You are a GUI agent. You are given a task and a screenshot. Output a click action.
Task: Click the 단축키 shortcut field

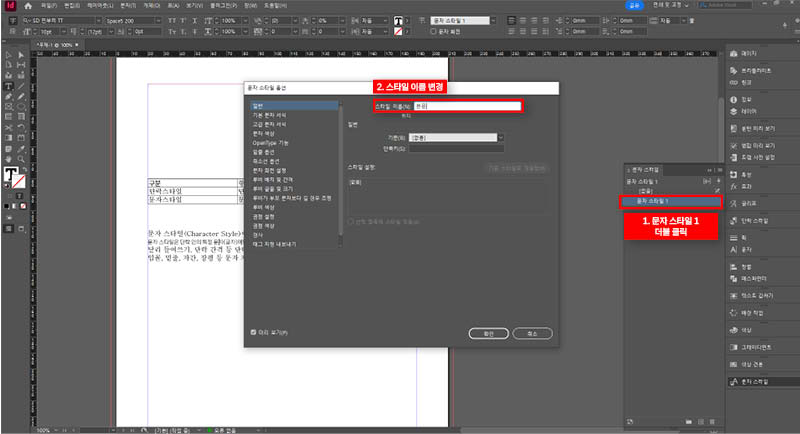pos(456,148)
